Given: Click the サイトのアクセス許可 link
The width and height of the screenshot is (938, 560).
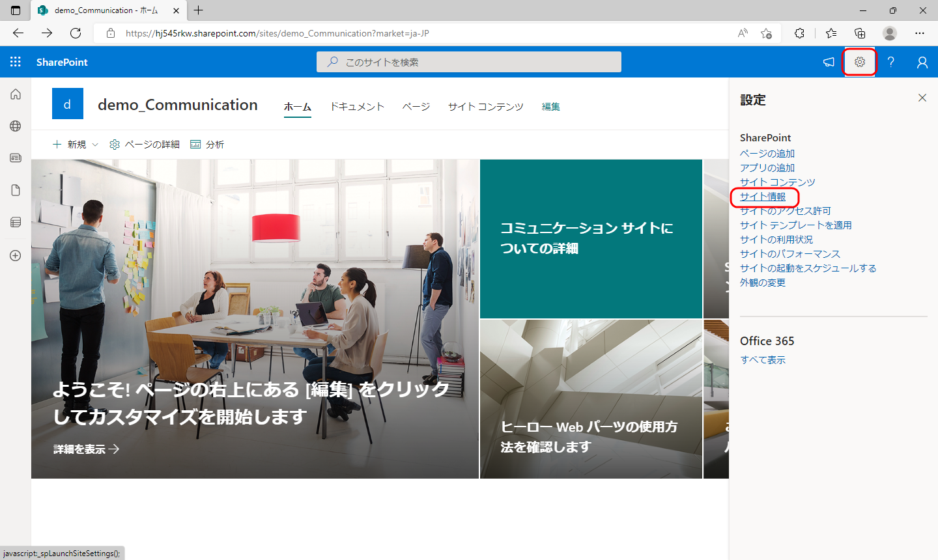Looking at the screenshot, I should click(x=786, y=211).
